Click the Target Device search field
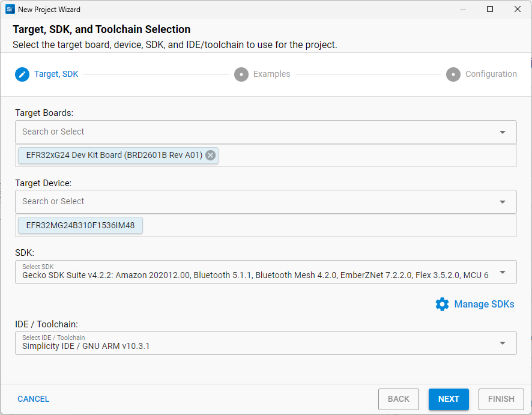 click(240, 202)
